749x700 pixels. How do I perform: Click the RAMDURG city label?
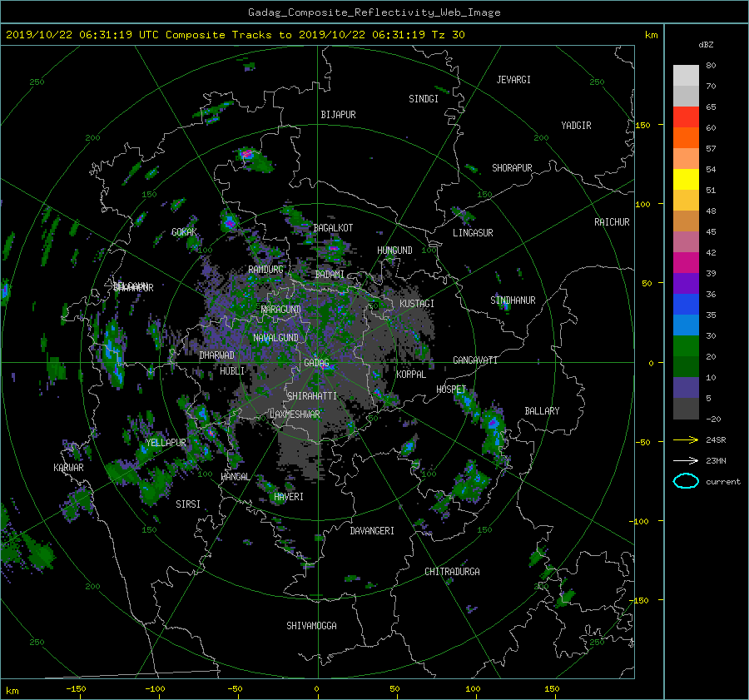pos(265,270)
